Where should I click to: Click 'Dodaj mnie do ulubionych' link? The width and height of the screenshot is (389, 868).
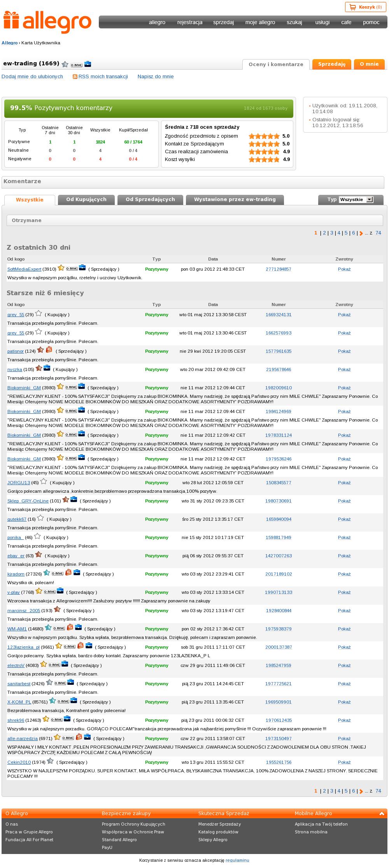pos(32,77)
